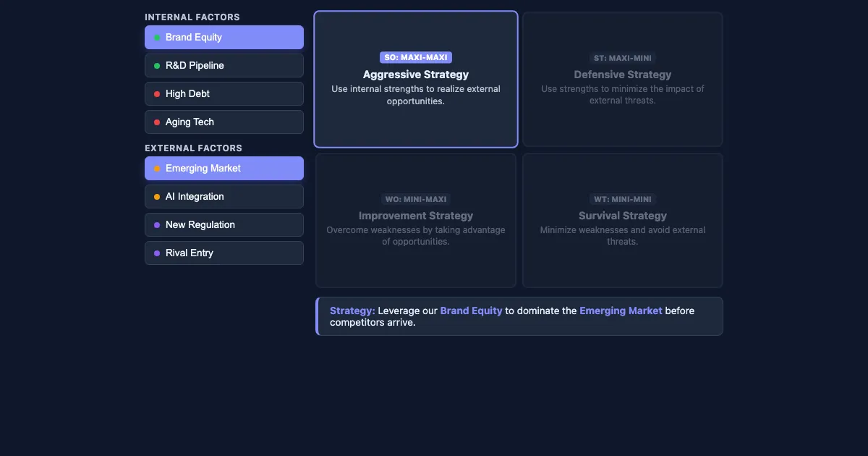
Task: Click the WT: MINI-MINI badge
Action: pos(623,199)
